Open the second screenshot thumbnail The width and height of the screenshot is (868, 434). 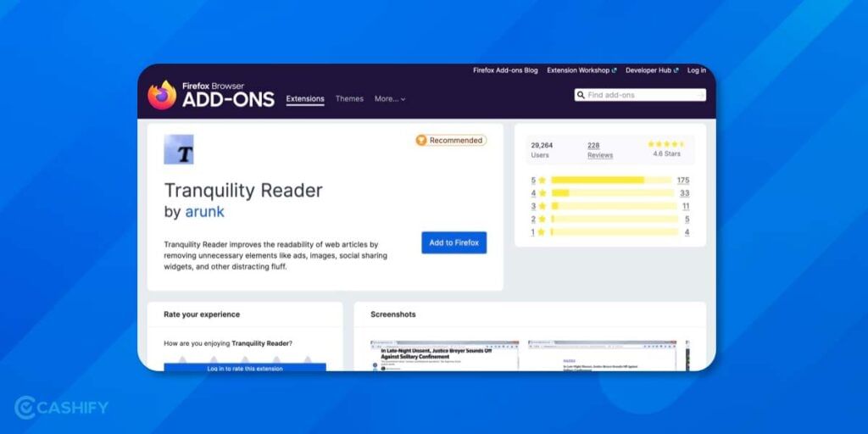pos(603,355)
